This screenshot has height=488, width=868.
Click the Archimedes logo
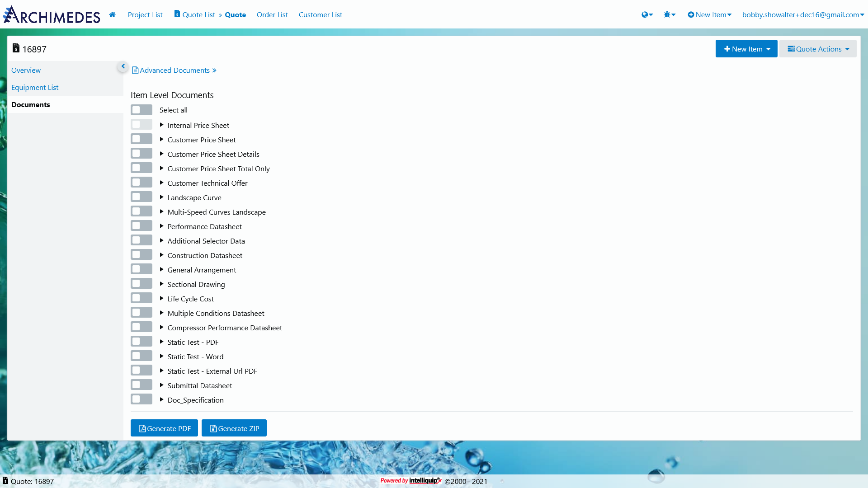pos(52,14)
